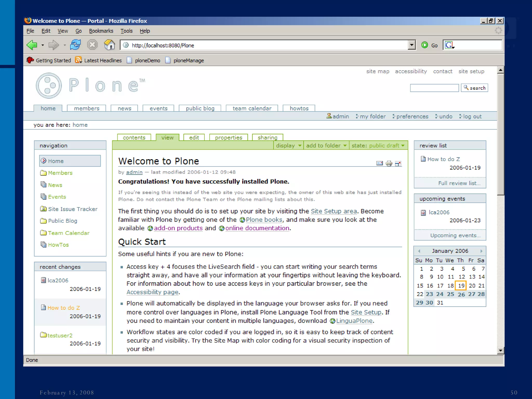Click the Plone site search input field
532x399 pixels.
pyautogui.click(x=434, y=88)
